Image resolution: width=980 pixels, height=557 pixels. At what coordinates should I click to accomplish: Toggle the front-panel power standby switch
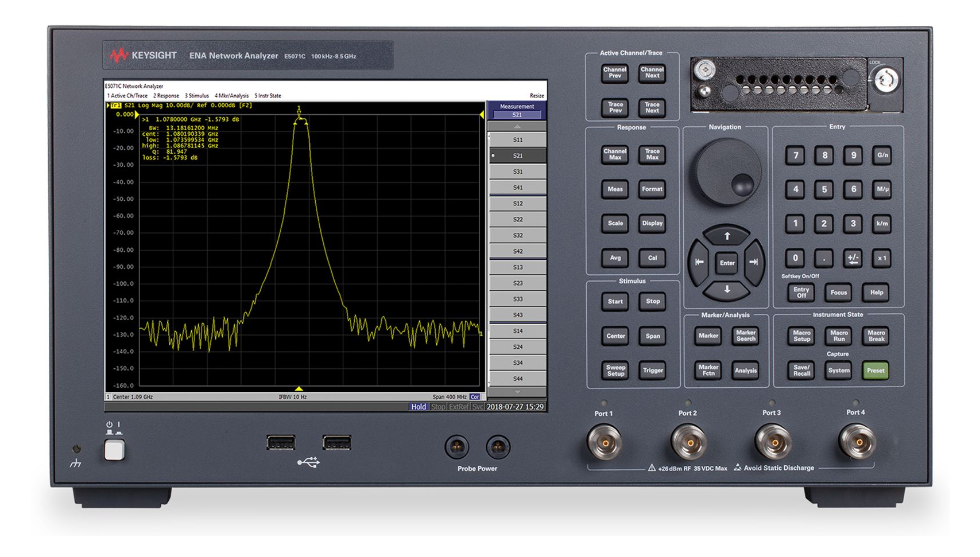click(114, 450)
